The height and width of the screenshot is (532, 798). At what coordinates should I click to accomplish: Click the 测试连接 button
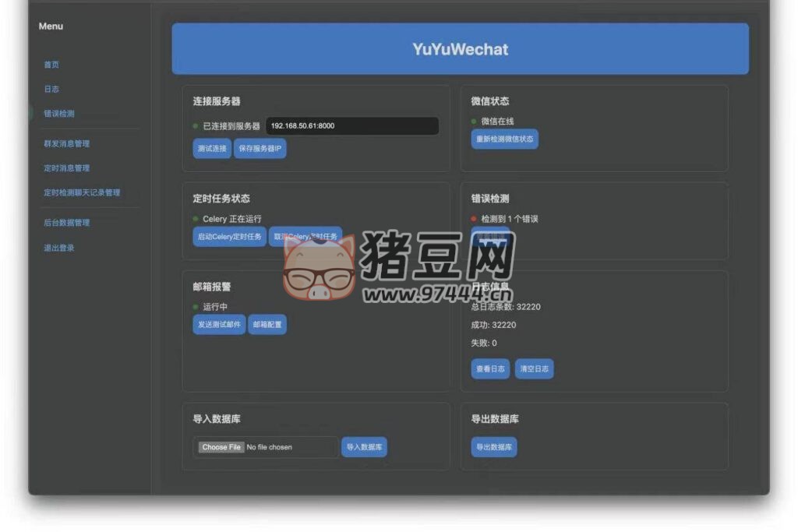[x=212, y=149]
